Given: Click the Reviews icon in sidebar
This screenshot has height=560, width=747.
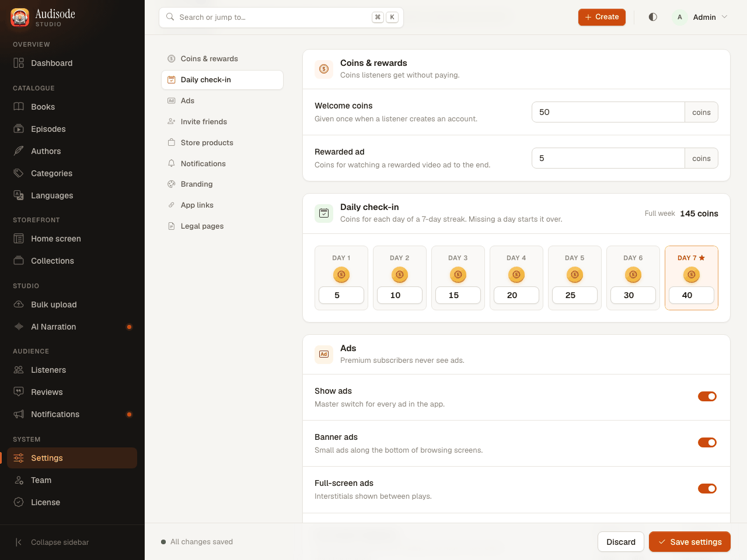Looking at the screenshot, I should (19, 392).
